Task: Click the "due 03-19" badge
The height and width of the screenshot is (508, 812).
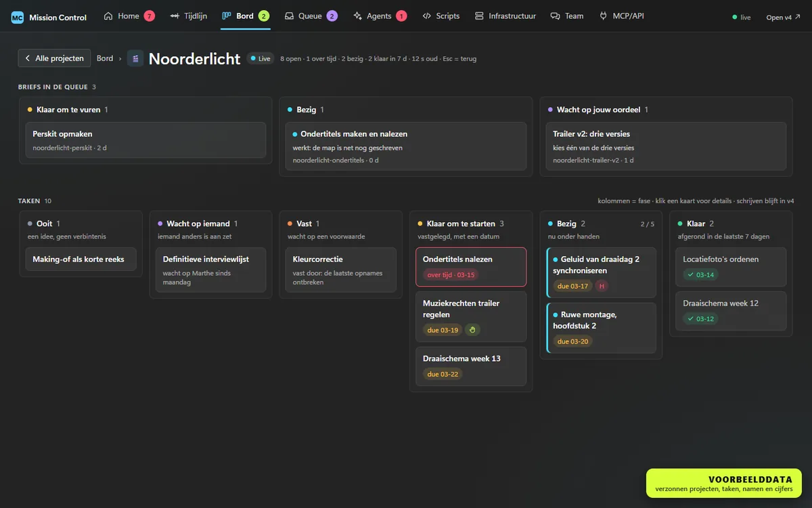Action: pyautogui.click(x=443, y=330)
